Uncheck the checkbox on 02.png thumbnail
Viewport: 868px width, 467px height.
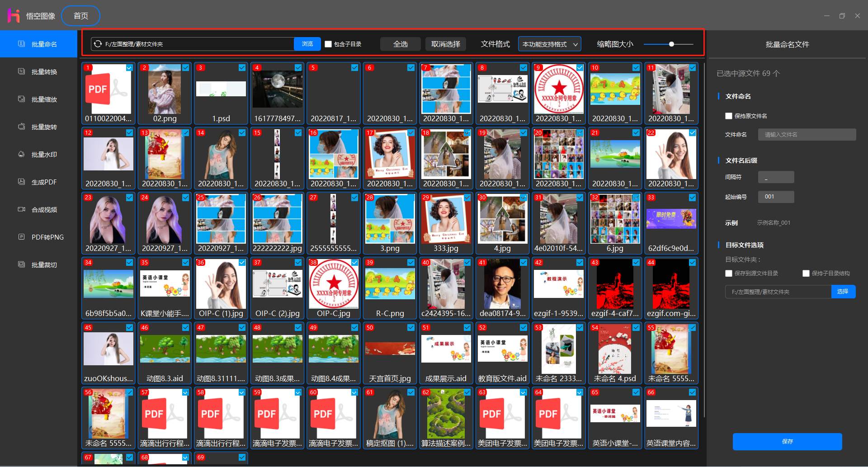(185, 67)
